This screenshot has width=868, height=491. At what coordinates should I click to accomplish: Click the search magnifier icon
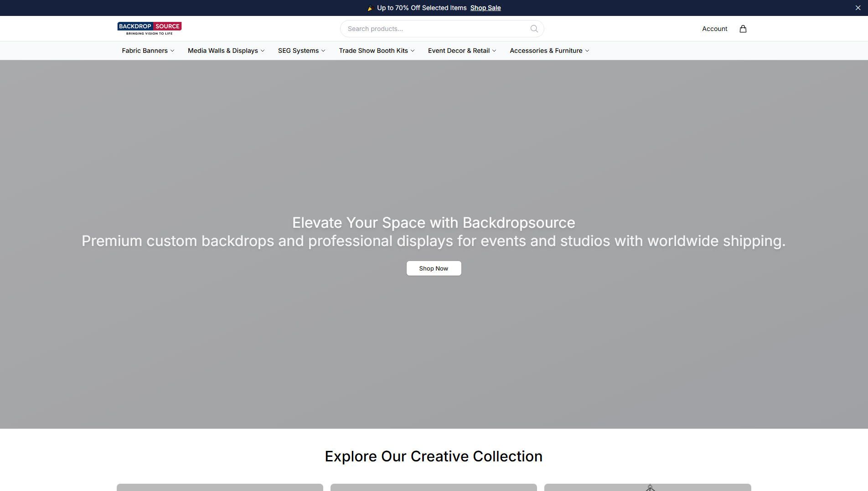534,29
